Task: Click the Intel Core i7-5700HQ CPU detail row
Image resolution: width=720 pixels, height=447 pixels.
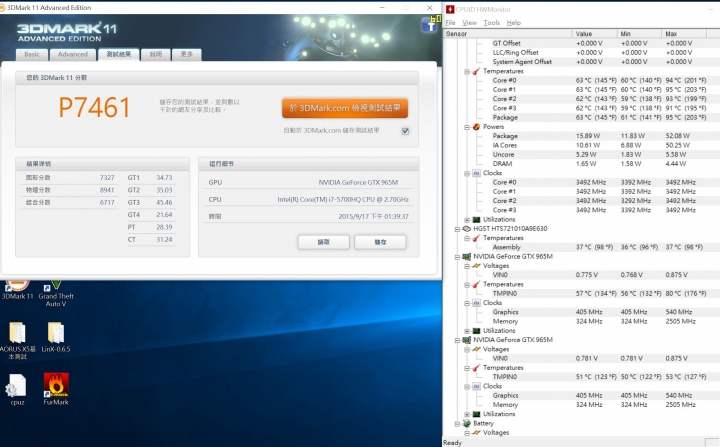Action: (x=309, y=199)
